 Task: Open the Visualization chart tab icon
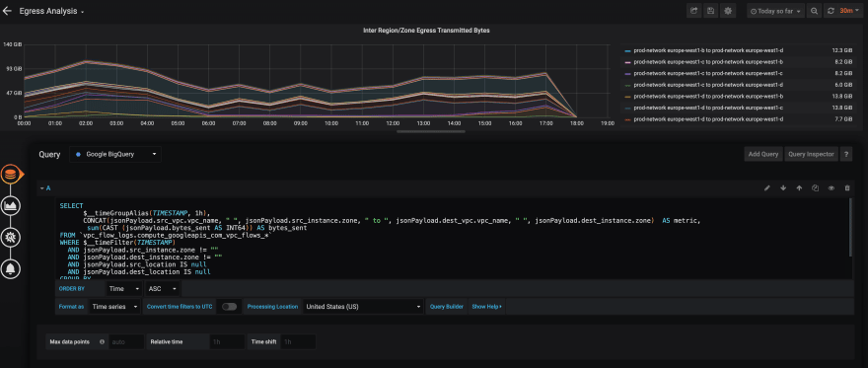tap(11, 206)
